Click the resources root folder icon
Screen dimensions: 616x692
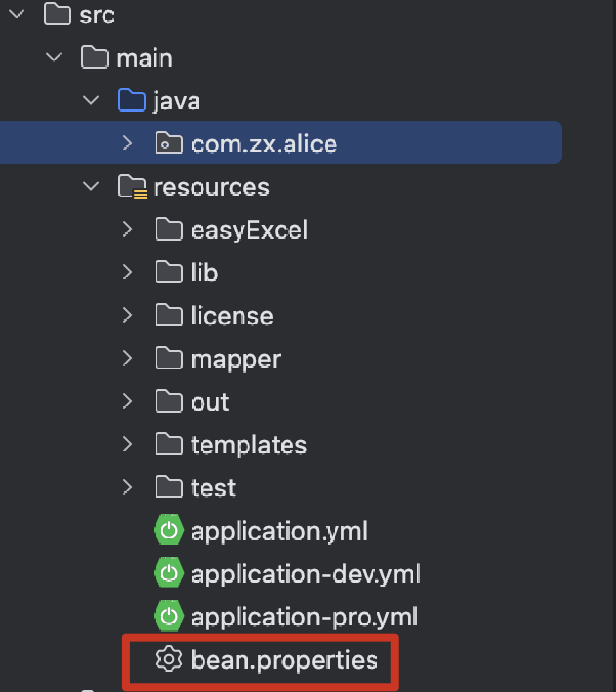[132, 187]
